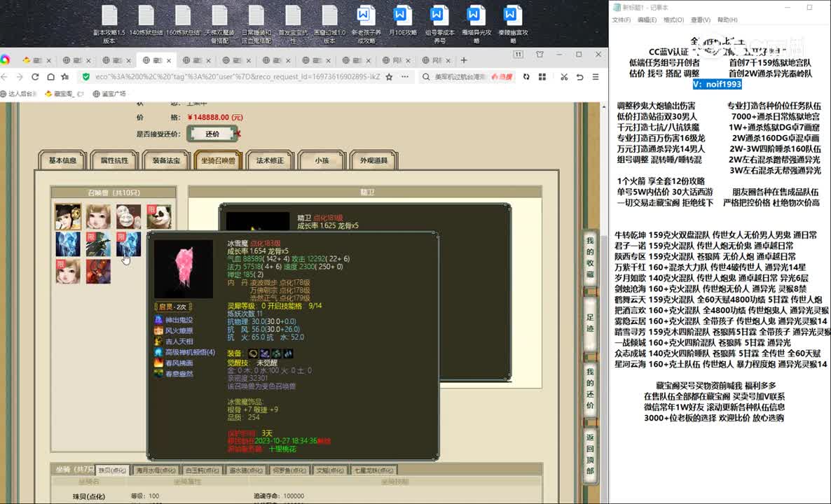Open Notepad 帮助(H) menu
Screen dimensions: 831x504
coord(727,20)
